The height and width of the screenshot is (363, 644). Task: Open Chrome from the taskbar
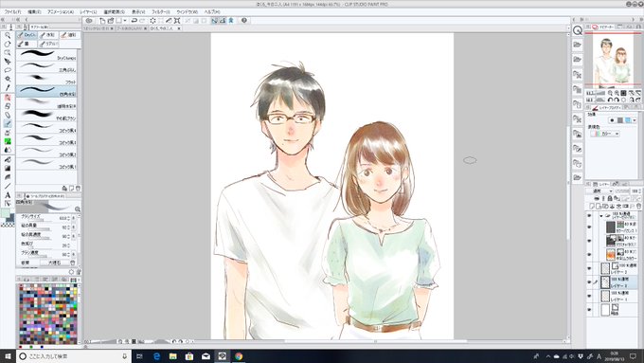click(x=239, y=356)
